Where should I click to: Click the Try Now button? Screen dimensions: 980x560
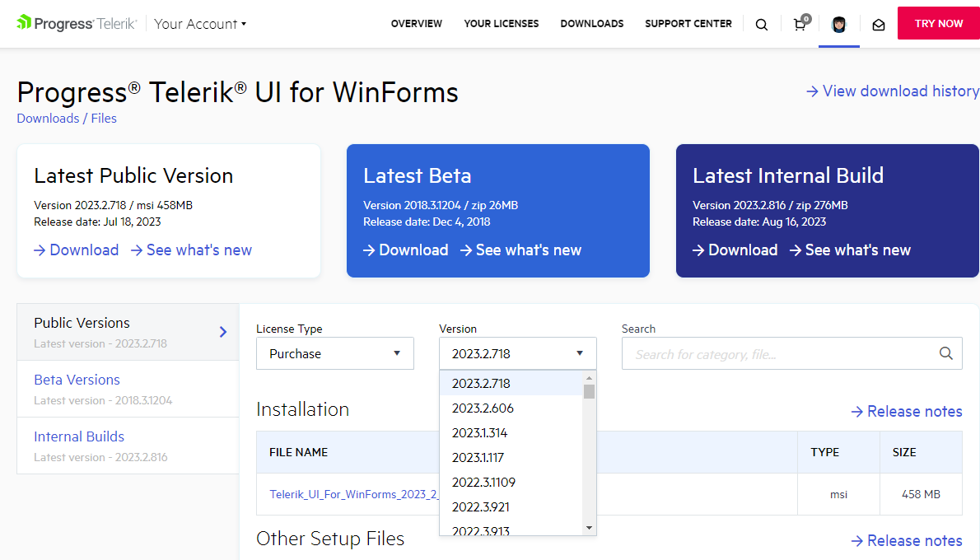tap(938, 23)
